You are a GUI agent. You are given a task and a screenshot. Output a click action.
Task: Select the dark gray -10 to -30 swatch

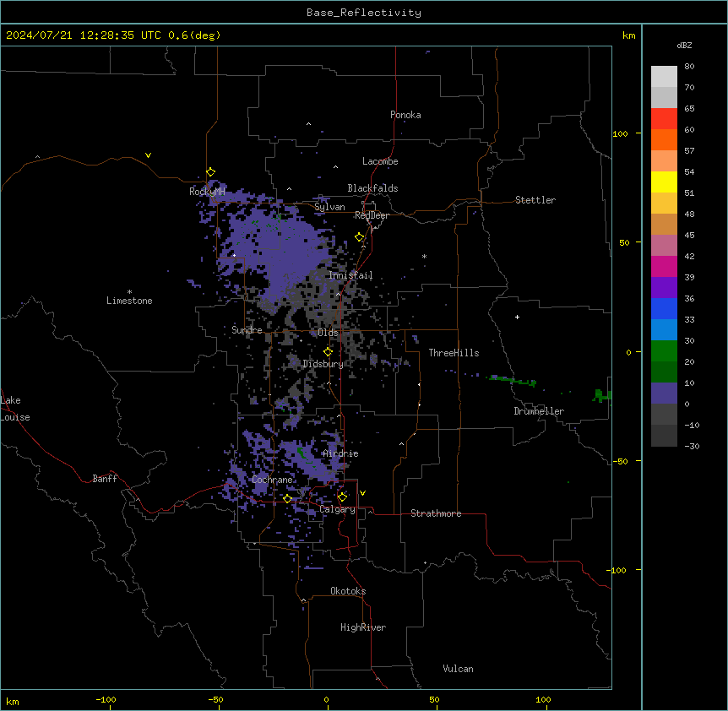[664, 436]
